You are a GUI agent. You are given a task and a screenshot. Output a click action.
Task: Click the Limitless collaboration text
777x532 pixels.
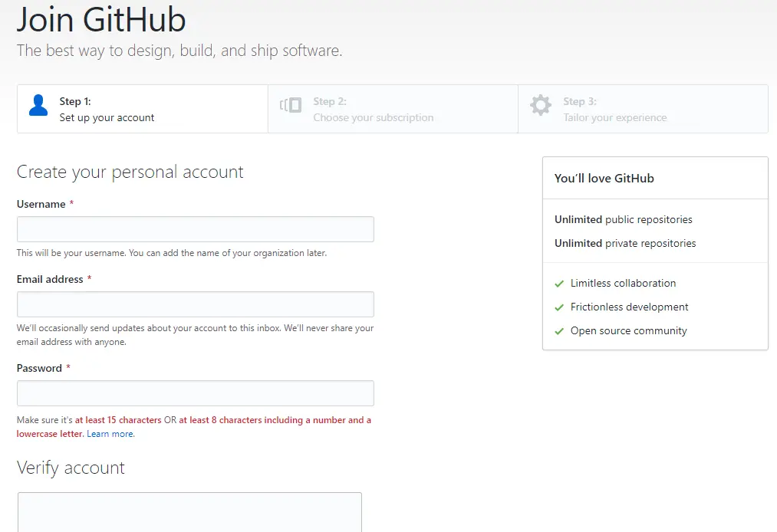click(623, 284)
